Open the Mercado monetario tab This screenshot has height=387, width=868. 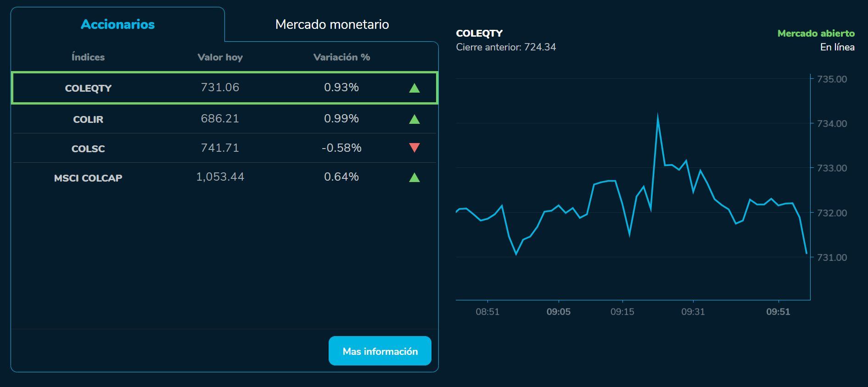[x=332, y=24]
